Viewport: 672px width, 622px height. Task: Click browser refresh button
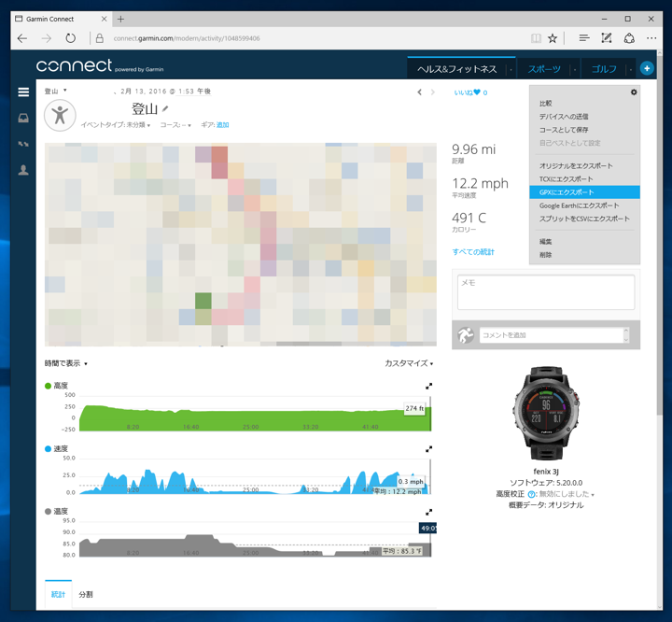[71, 38]
